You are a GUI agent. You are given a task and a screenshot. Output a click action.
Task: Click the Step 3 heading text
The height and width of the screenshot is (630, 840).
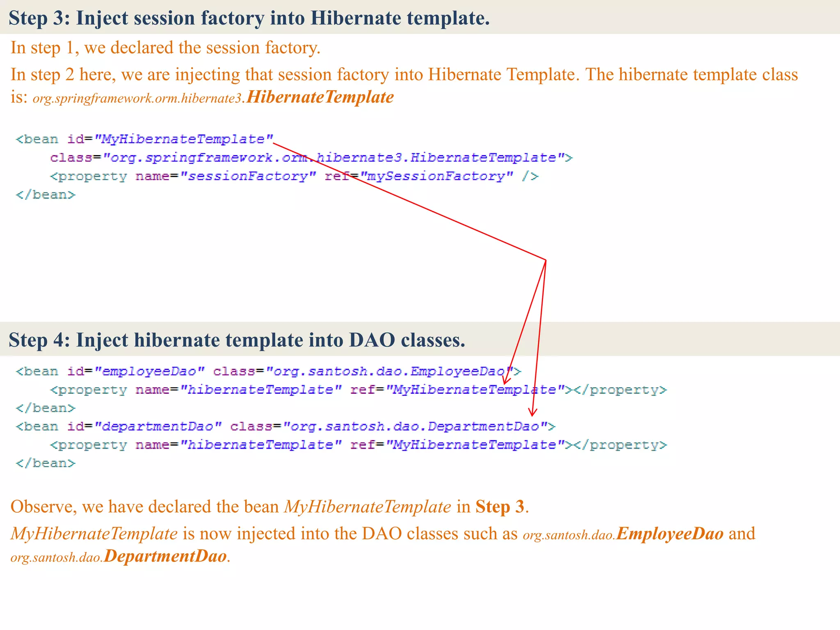249,18
